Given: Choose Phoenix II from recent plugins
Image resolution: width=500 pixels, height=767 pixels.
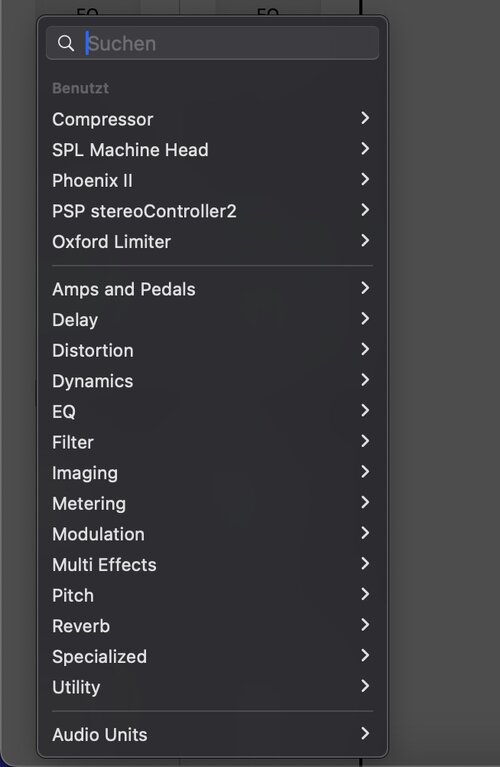Looking at the screenshot, I should pos(212,180).
